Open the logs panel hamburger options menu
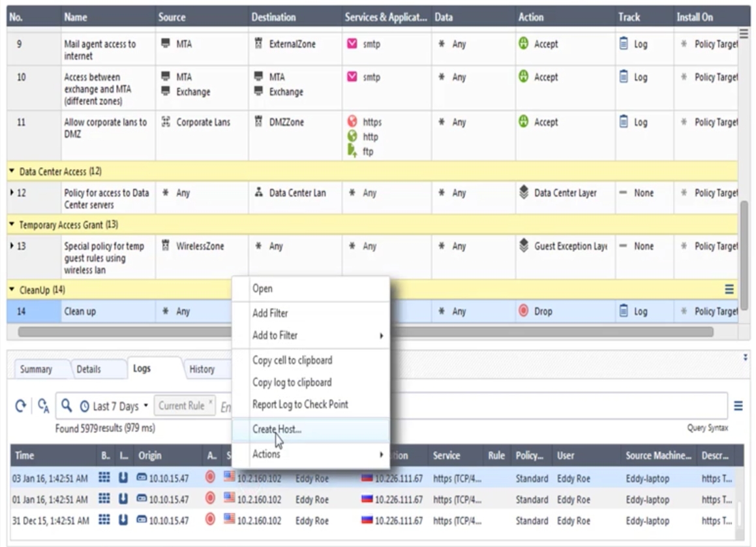Image resolution: width=756 pixels, height=547 pixels. pyautogui.click(x=739, y=406)
